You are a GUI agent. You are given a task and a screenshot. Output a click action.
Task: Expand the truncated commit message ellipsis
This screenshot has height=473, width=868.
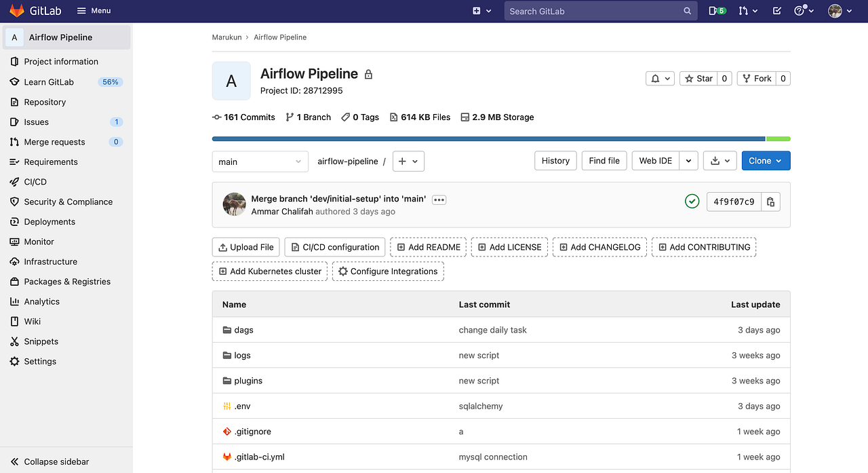(x=439, y=200)
